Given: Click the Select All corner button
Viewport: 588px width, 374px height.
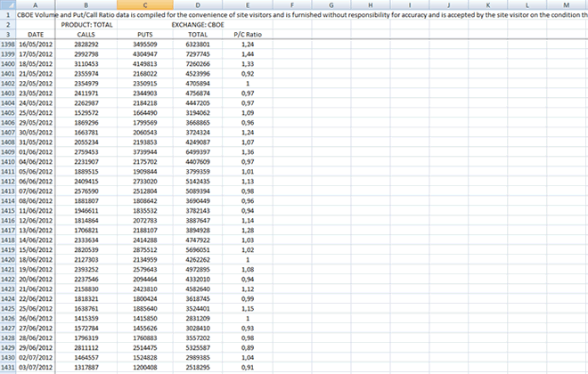Looking at the screenshot, I should tap(8, 4).
